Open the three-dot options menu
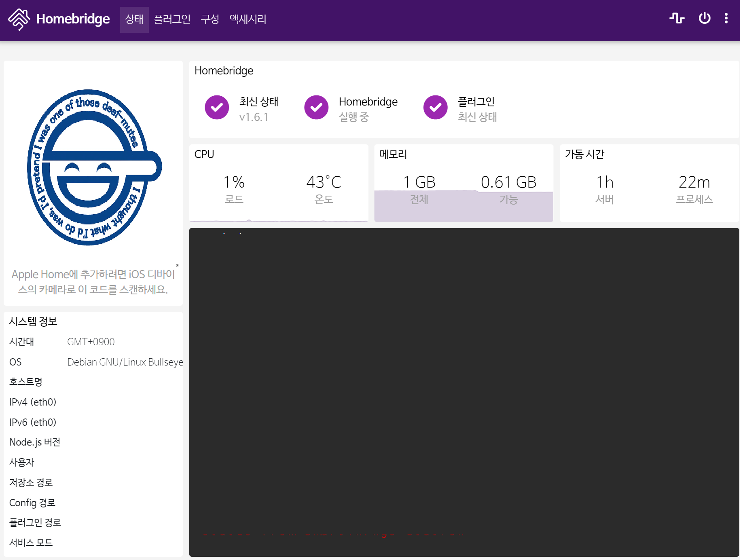Image resolution: width=745 pixels, height=560 pixels. click(x=726, y=18)
